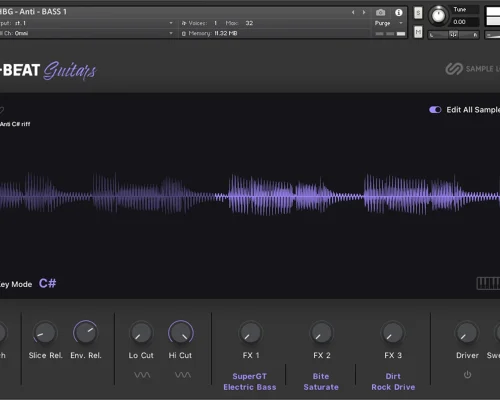500x400 pixels.
Task: Turn the Hi Cut knob
Action: click(181, 333)
